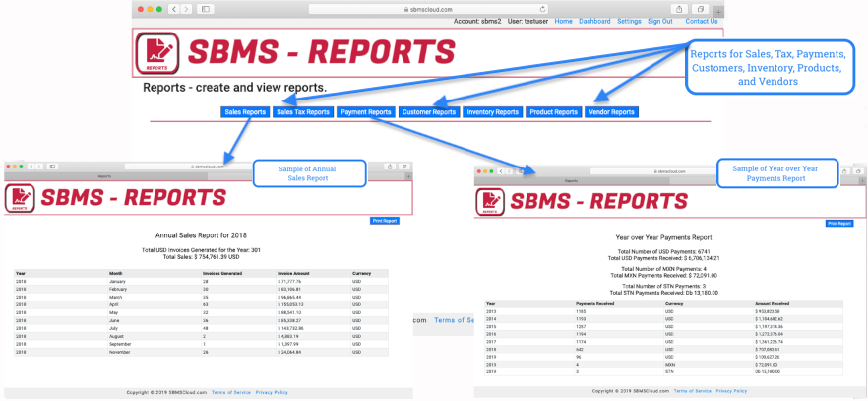
Task: Add a new tab in the top Safari window
Action: 718,12
